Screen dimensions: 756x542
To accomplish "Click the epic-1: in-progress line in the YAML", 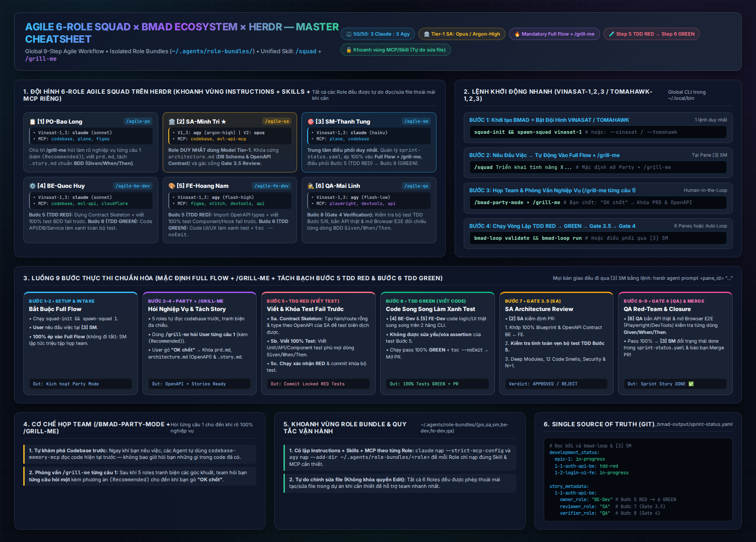I will (x=580, y=459).
